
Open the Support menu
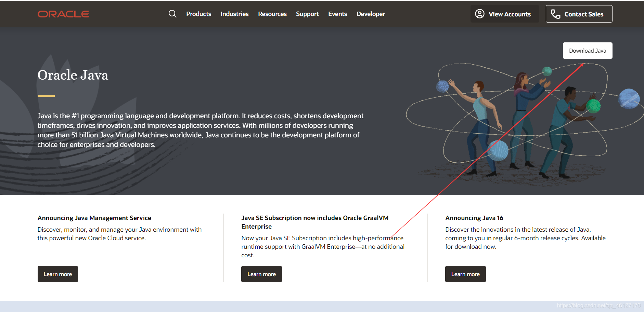(307, 14)
